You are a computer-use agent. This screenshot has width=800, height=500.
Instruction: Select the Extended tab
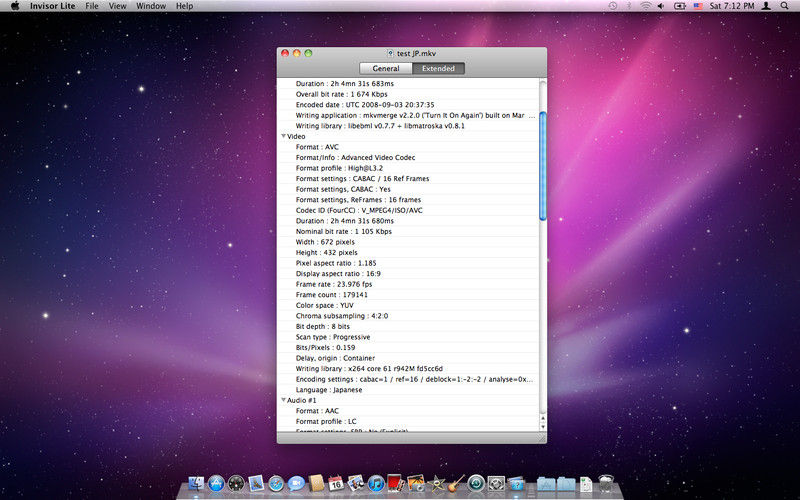pyautogui.click(x=438, y=69)
